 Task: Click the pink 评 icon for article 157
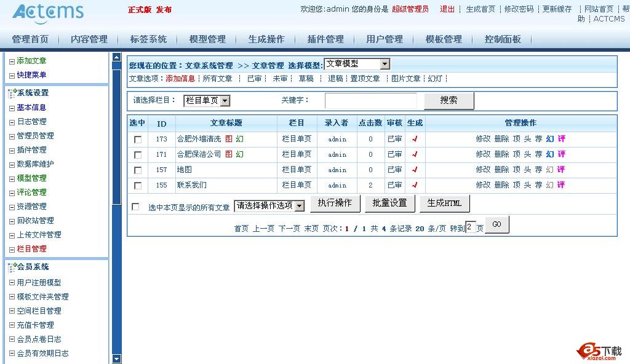click(561, 170)
